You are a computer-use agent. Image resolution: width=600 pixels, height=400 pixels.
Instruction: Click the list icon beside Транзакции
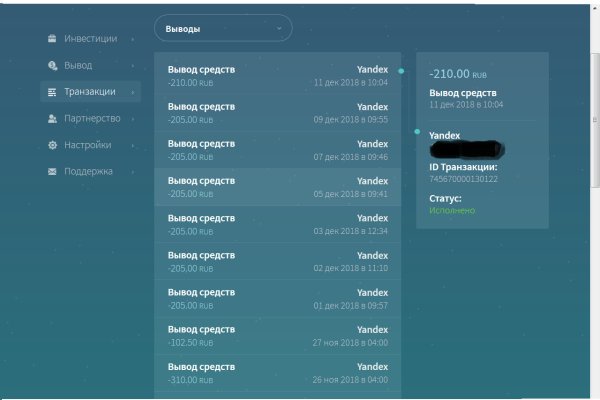(x=52, y=92)
